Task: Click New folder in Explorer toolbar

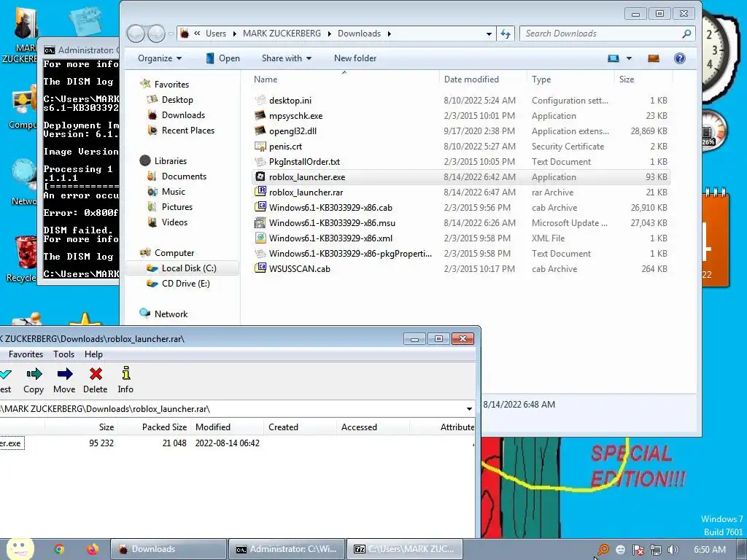Action: pyautogui.click(x=355, y=58)
